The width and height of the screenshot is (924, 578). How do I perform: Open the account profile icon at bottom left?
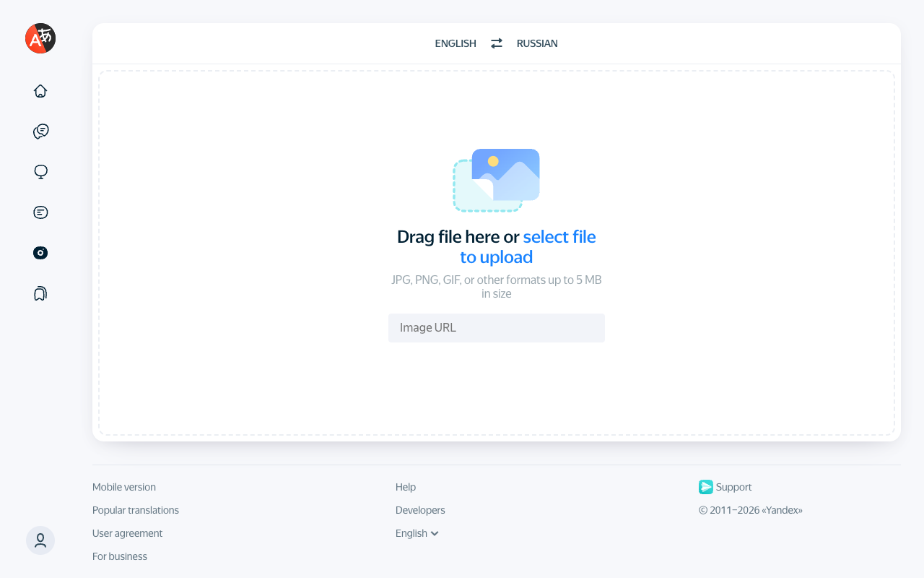coord(40,540)
